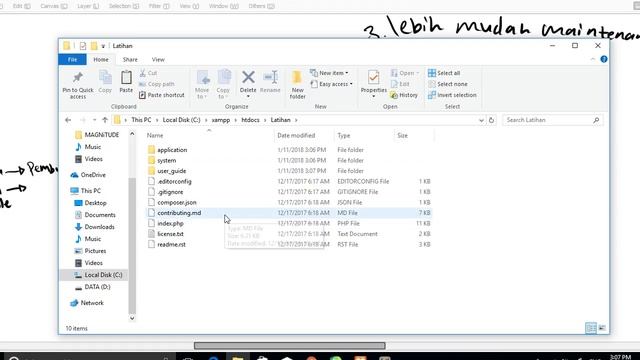Click htdocs in address breadcrumb
The width and height of the screenshot is (640, 360).
(x=250, y=120)
